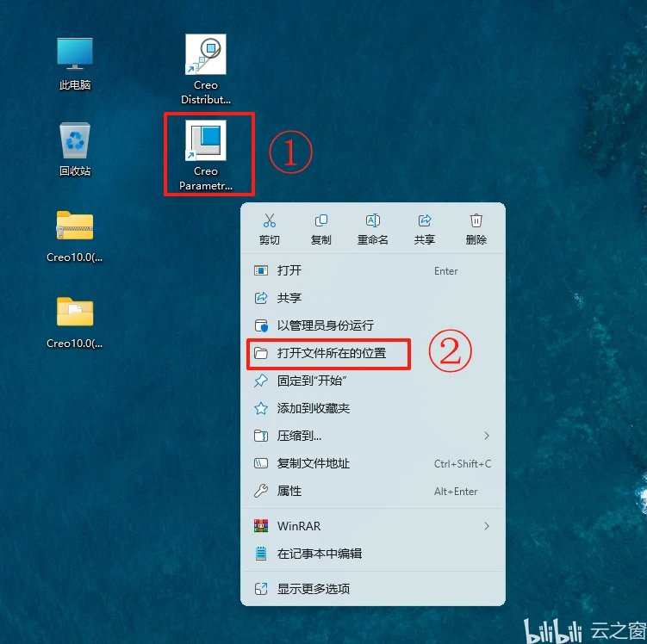Click the wrench icon beside 属性
This screenshot has height=644, width=647.
pos(261,491)
